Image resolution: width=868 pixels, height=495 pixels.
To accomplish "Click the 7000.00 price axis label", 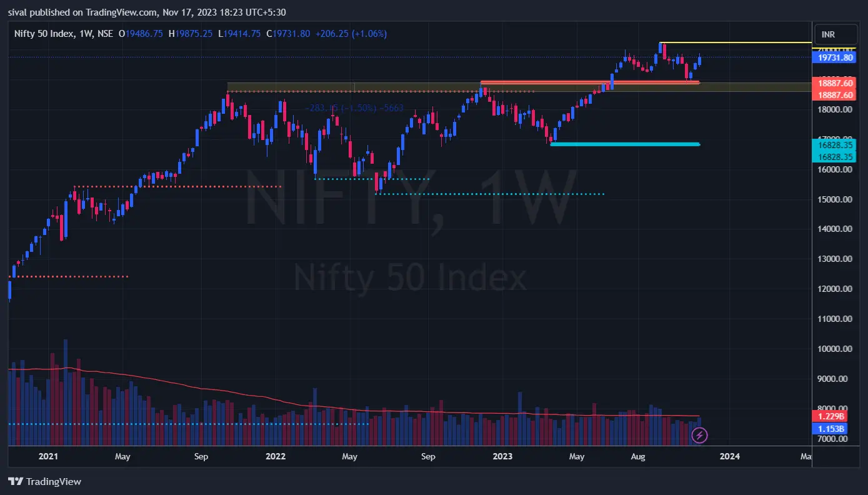I will (x=834, y=439).
